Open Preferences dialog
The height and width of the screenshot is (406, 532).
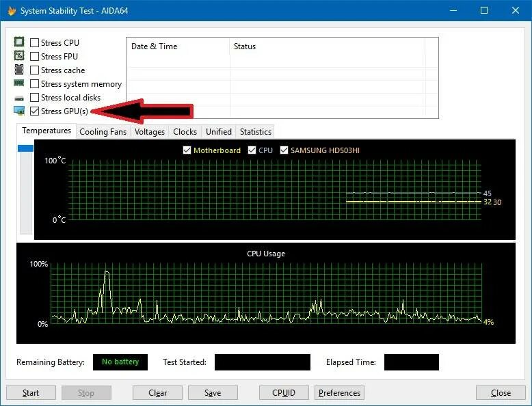pos(339,393)
